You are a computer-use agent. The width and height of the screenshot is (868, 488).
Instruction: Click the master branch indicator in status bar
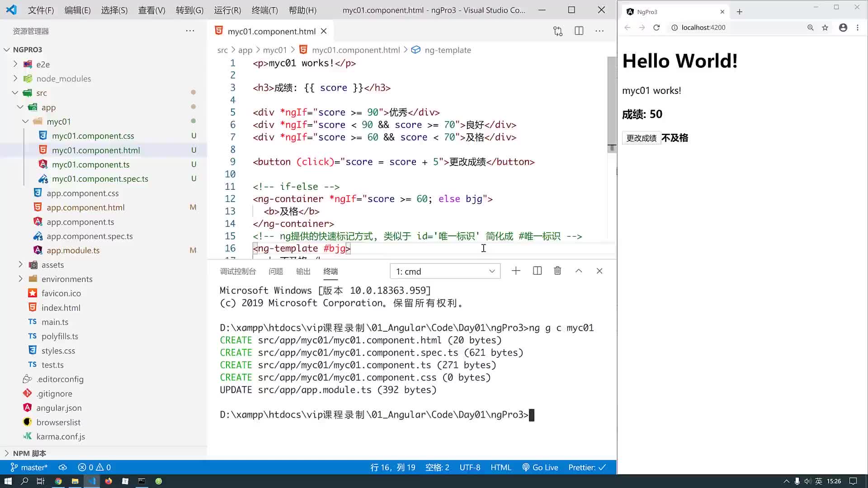(29, 467)
